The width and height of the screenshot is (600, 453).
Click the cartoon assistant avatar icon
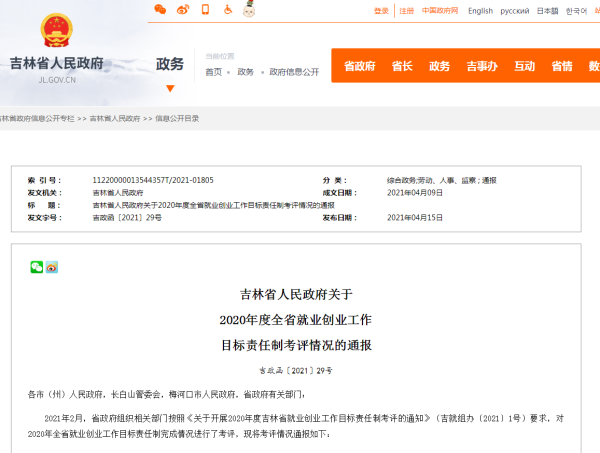click(249, 10)
